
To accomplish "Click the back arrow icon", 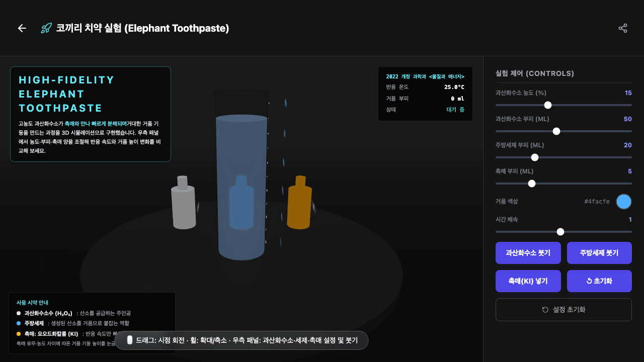I will click(x=22, y=28).
